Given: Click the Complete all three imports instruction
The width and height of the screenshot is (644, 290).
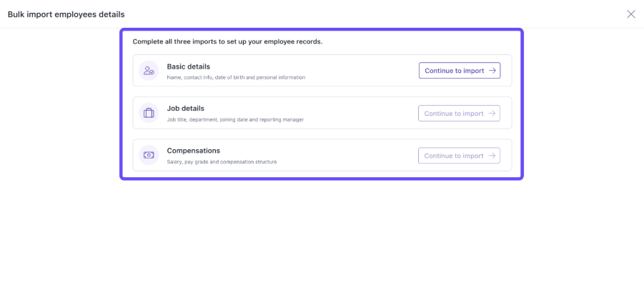Looking at the screenshot, I should (227, 42).
